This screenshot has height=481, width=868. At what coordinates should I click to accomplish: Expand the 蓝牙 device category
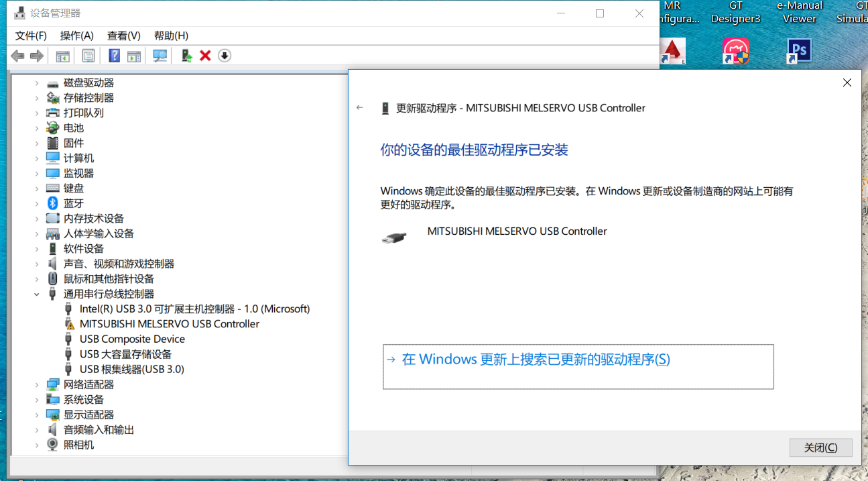[x=38, y=204]
